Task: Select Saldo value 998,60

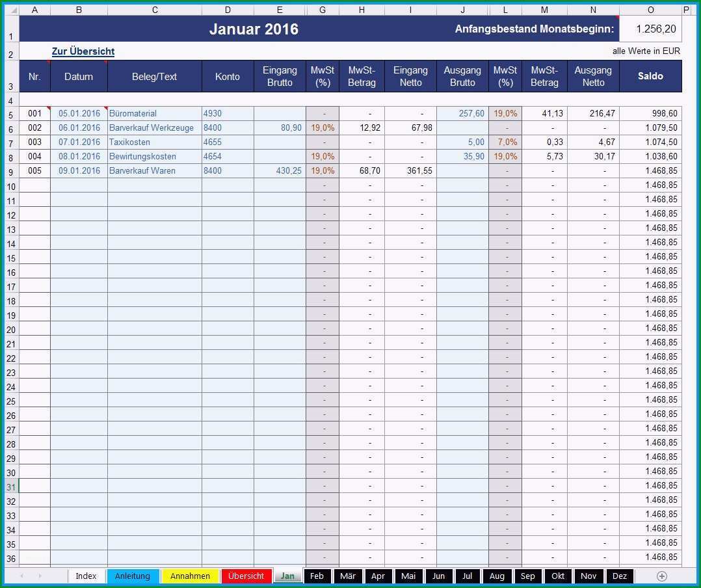Action: pos(650,114)
